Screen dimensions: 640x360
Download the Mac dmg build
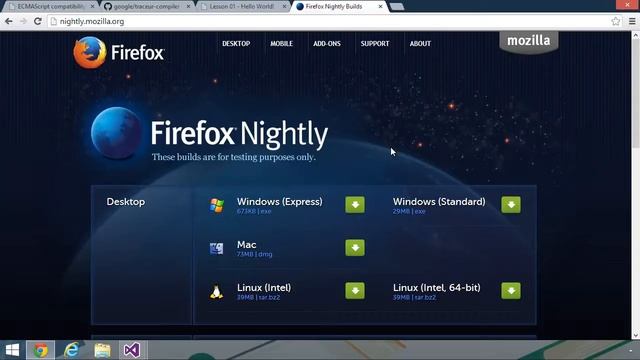(x=355, y=248)
